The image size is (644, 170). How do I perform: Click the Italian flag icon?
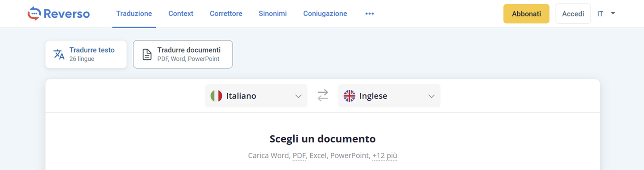(216, 96)
